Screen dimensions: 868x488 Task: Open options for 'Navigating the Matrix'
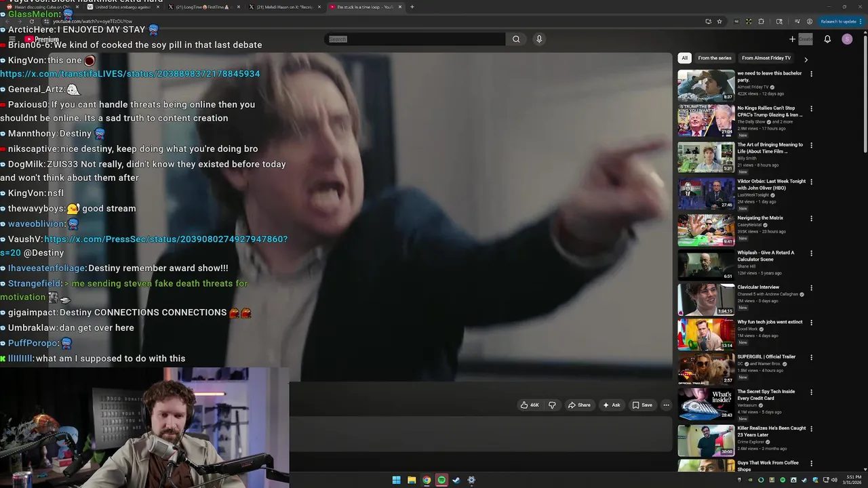point(811,218)
